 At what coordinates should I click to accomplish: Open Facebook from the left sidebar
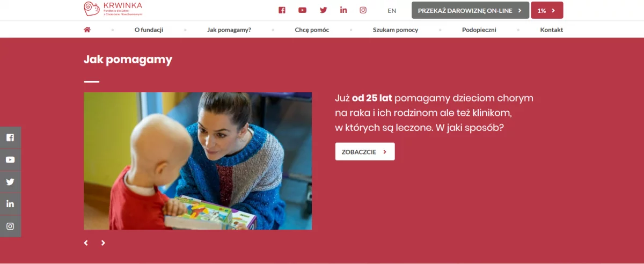(10, 137)
